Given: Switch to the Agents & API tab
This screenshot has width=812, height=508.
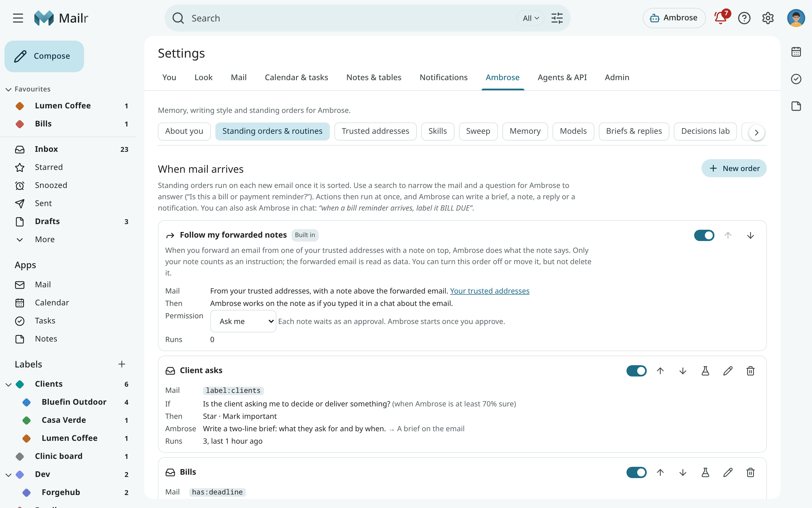Looking at the screenshot, I should pos(562,77).
